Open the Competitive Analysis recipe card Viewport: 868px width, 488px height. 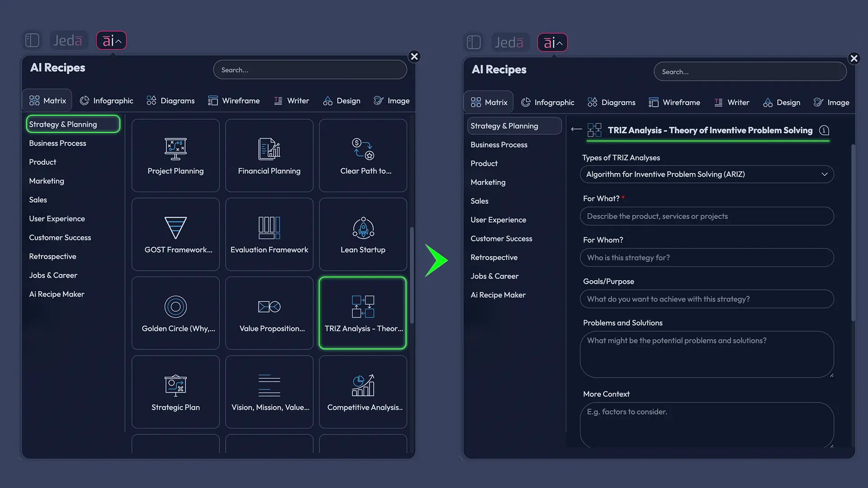pos(363,392)
